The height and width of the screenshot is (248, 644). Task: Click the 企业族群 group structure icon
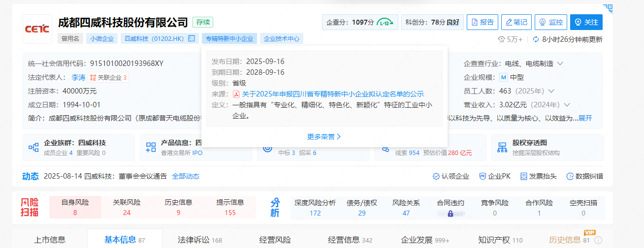coord(33,147)
